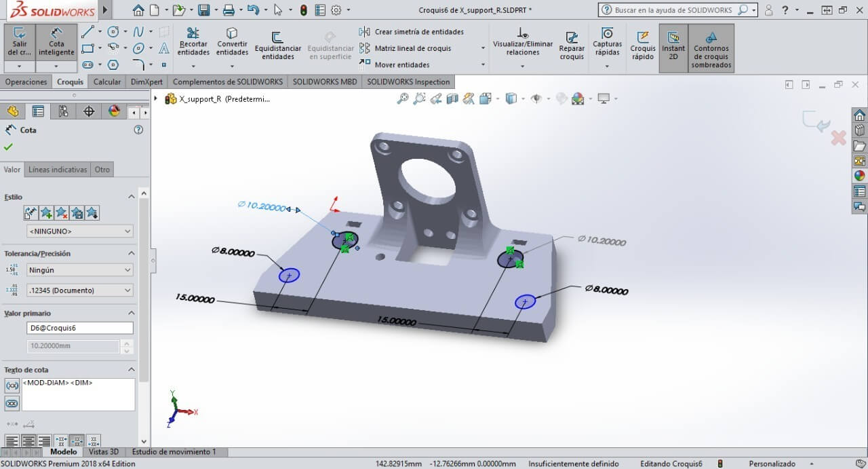Screen dimensions: 868x469
Task: Click Convertir entidades tool
Action: [232, 42]
